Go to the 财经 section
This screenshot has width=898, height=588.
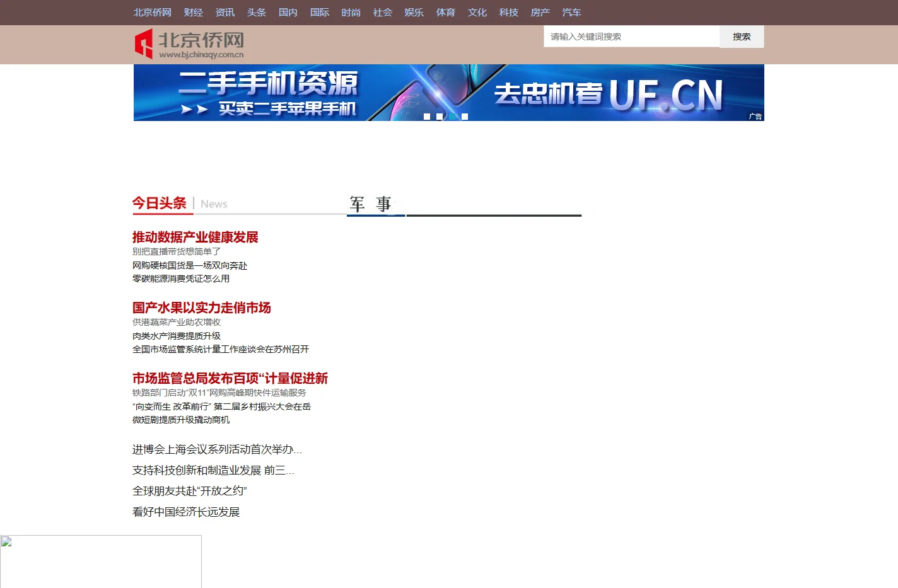193,13
